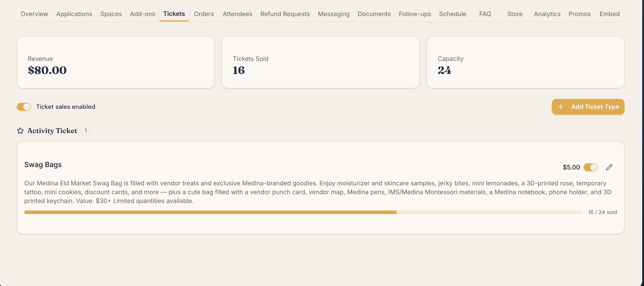Click the $5.00 price label
This screenshot has height=286, width=644.
point(571,167)
